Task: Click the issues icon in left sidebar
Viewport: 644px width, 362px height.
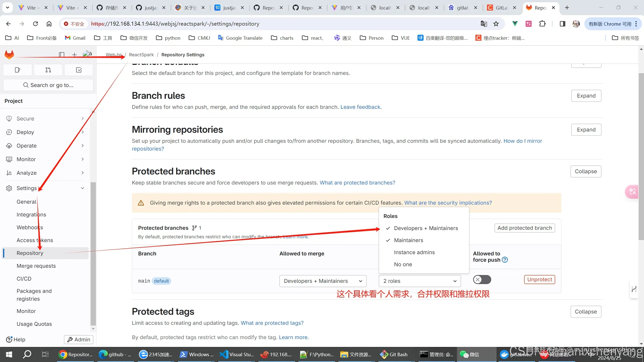Action: tap(17, 70)
